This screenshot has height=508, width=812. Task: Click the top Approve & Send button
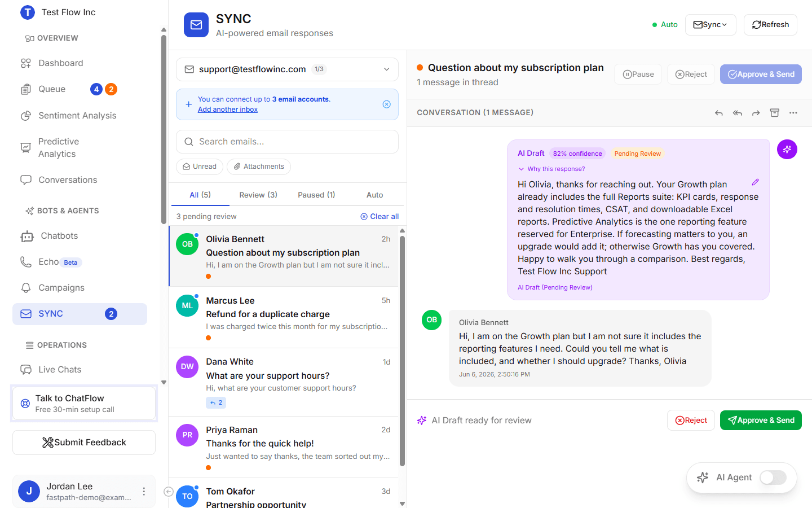[x=761, y=75]
